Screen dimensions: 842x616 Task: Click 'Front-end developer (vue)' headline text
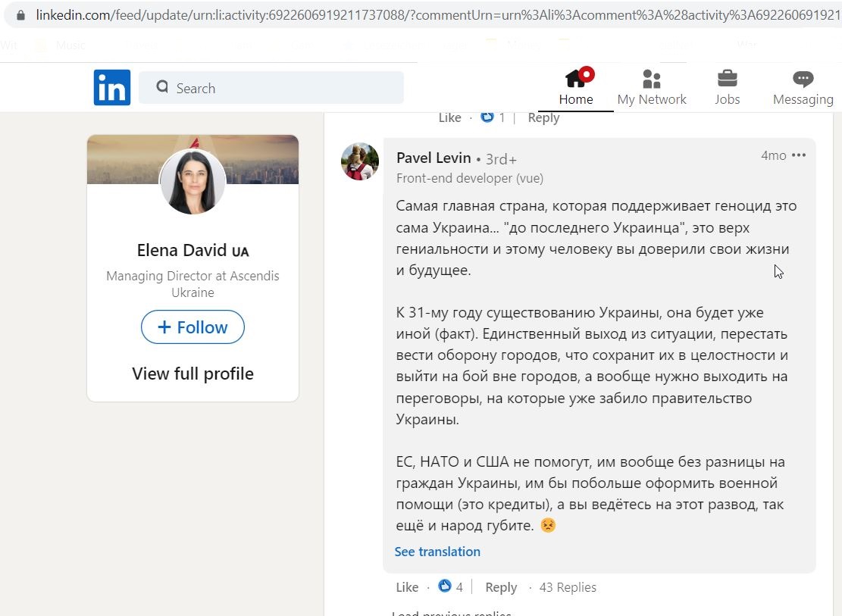(x=470, y=178)
